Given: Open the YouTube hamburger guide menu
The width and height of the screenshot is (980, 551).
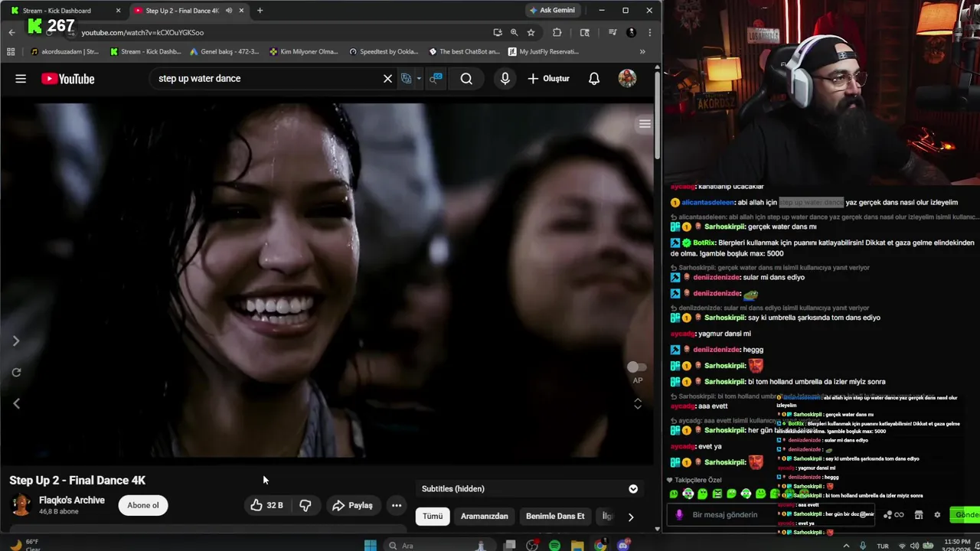Looking at the screenshot, I should click(21, 79).
